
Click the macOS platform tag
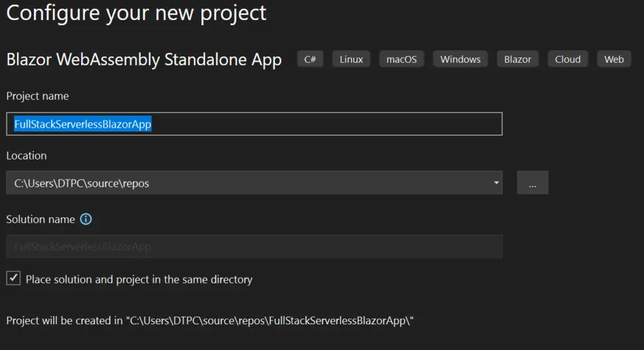pyautogui.click(x=401, y=59)
